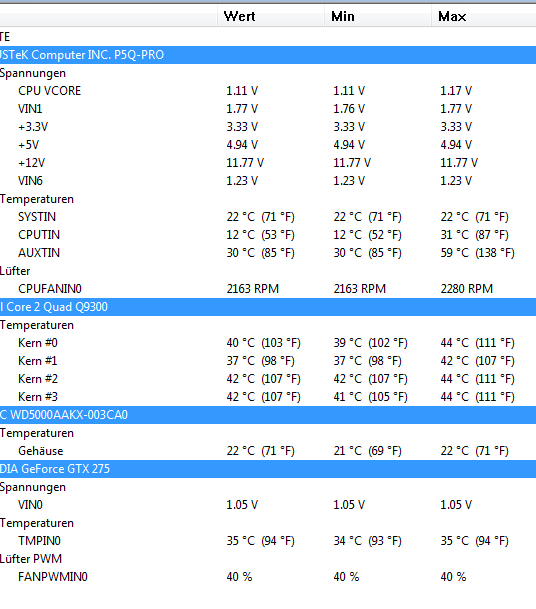Click Kern #0 current value 40 °C
536x609 pixels.
click(x=264, y=343)
